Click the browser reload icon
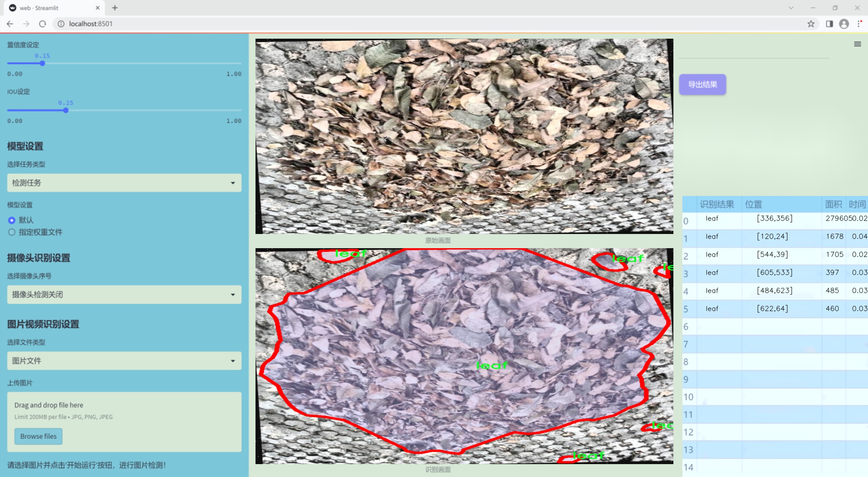Screen dimensions: 868x477 click(x=43, y=24)
